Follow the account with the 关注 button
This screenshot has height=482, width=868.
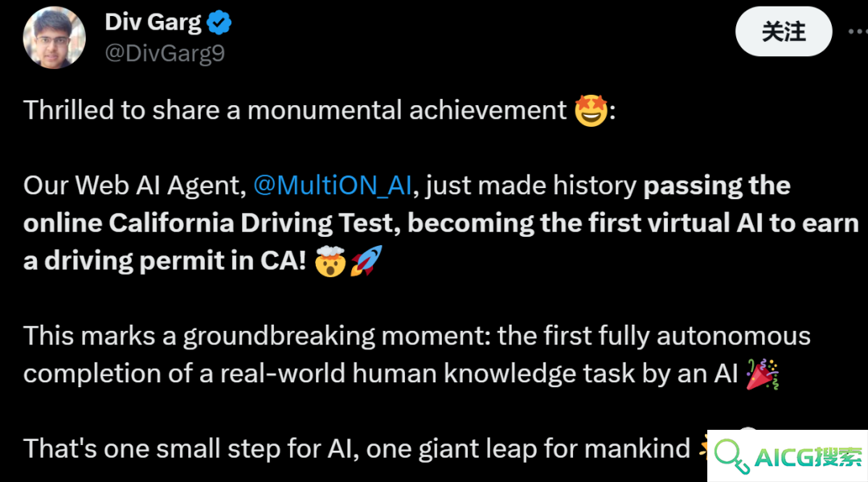784,31
